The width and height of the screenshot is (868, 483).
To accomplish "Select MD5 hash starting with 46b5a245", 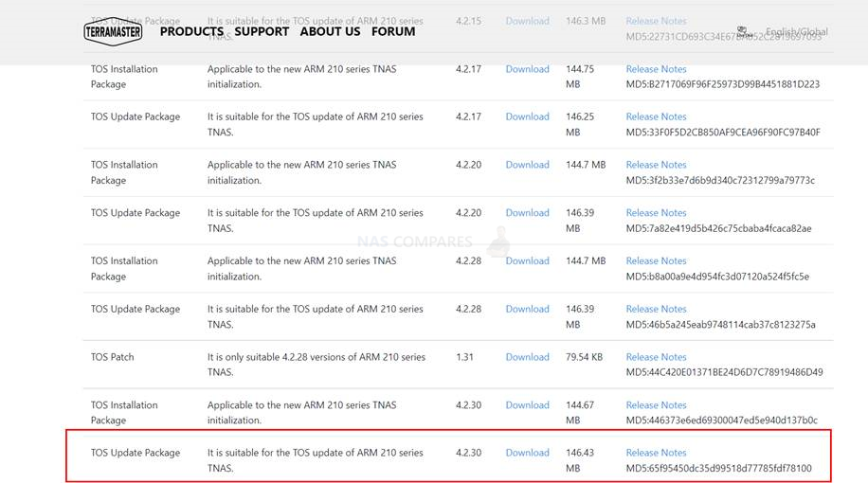I will click(x=721, y=325).
